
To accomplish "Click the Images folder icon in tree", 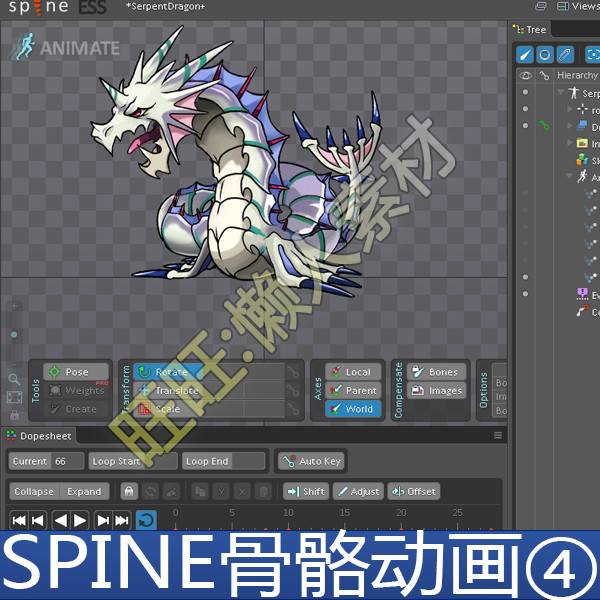I will click(x=582, y=143).
